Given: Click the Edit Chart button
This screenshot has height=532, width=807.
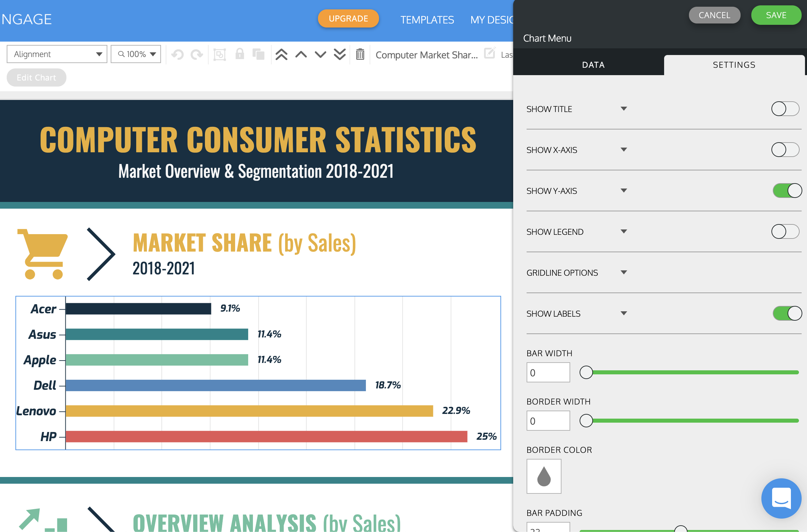Looking at the screenshot, I should coord(36,78).
